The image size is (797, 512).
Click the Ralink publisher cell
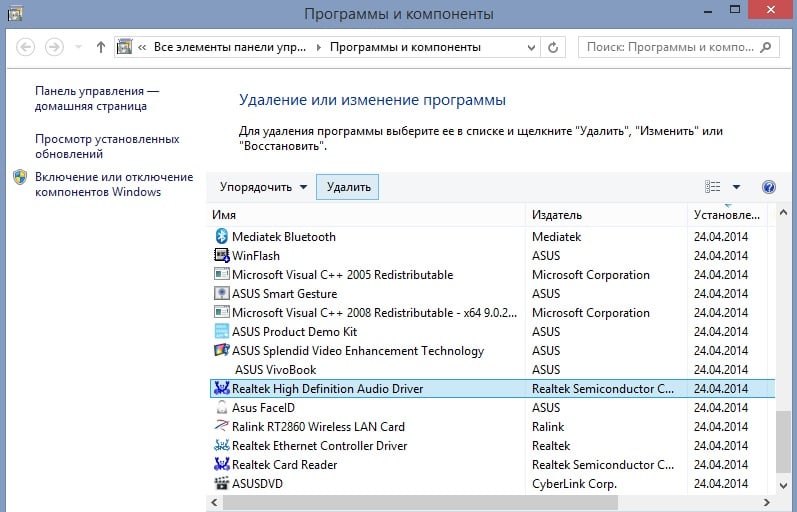point(548,426)
